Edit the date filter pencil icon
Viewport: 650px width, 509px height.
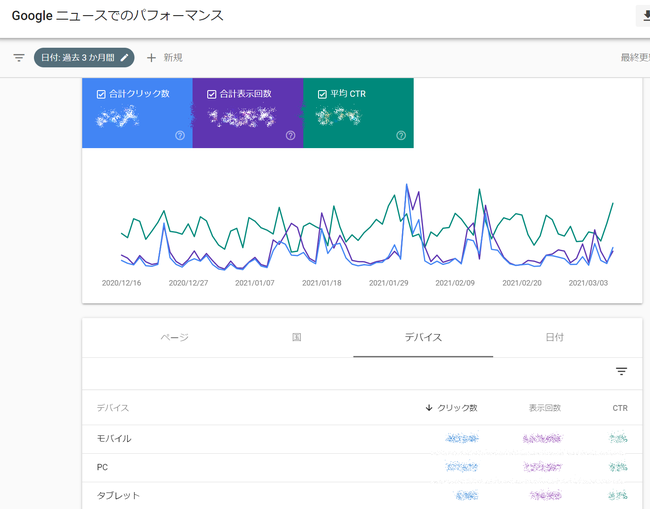pyautogui.click(x=124, y=58)
